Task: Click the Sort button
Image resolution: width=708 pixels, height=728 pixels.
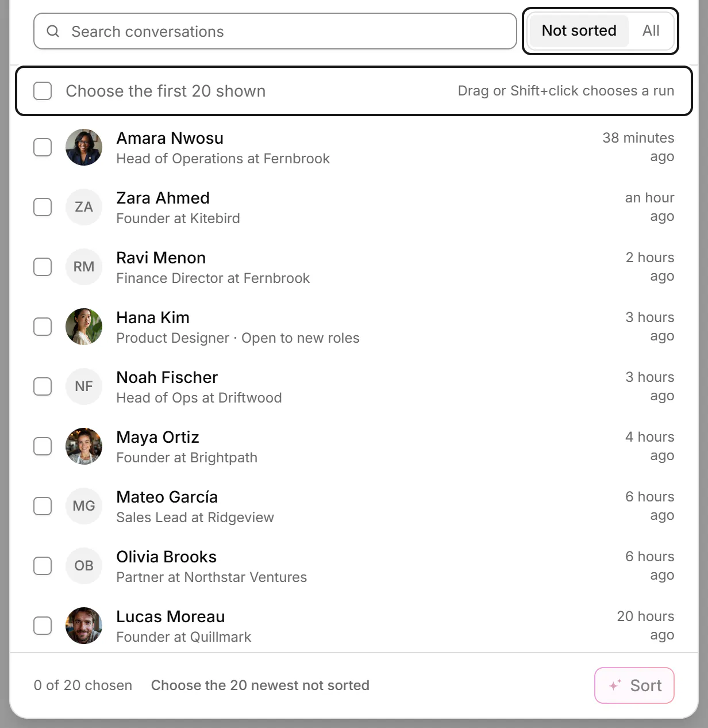Action: [634, 685]
